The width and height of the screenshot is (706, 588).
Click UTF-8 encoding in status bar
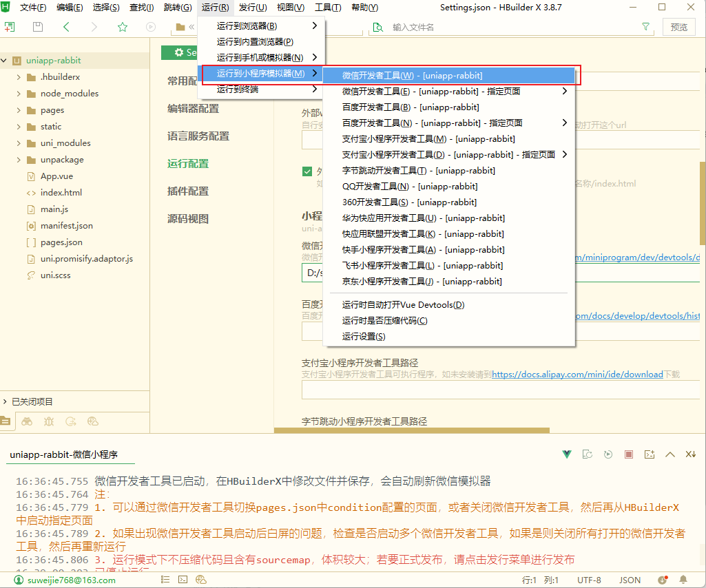point(589,580)
